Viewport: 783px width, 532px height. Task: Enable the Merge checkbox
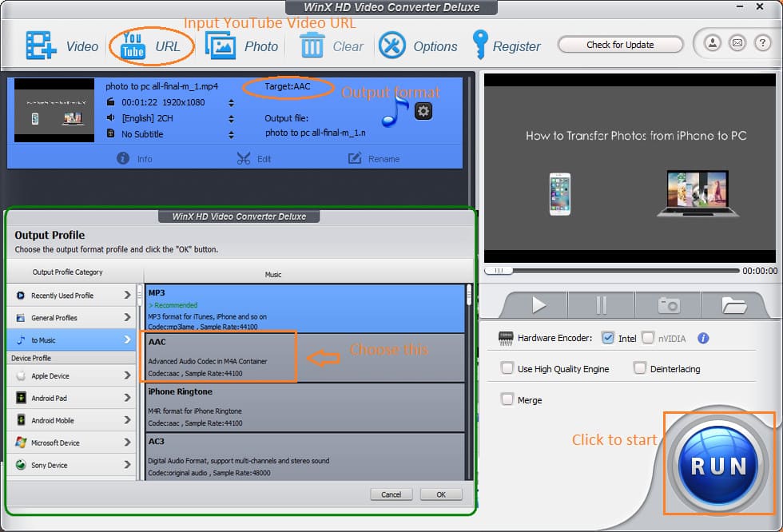click(x=507, y=399)
